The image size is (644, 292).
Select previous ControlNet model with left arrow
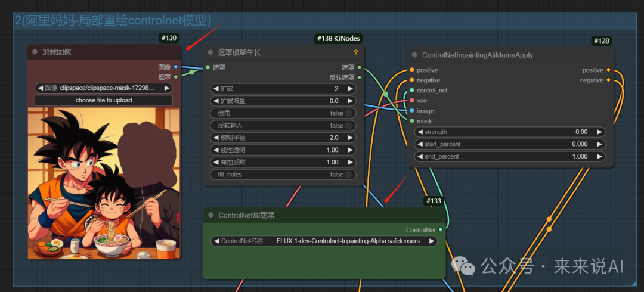(x=216, y=241)
